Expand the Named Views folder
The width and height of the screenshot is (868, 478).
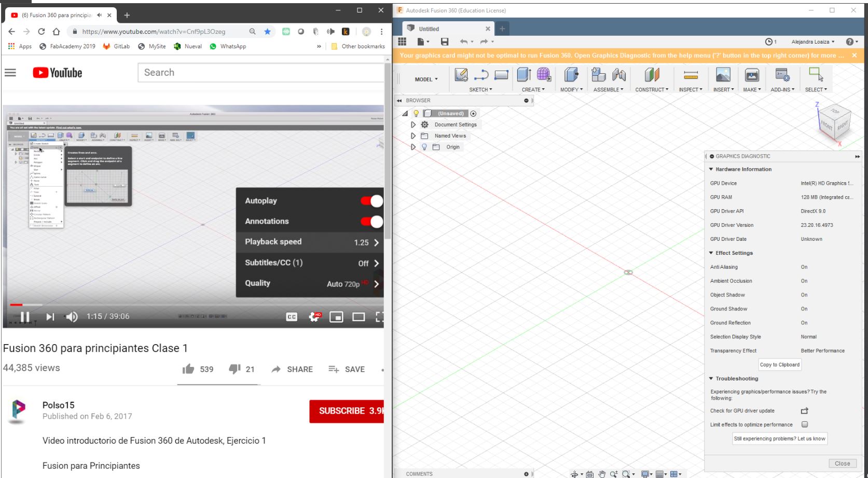(413, 136)
